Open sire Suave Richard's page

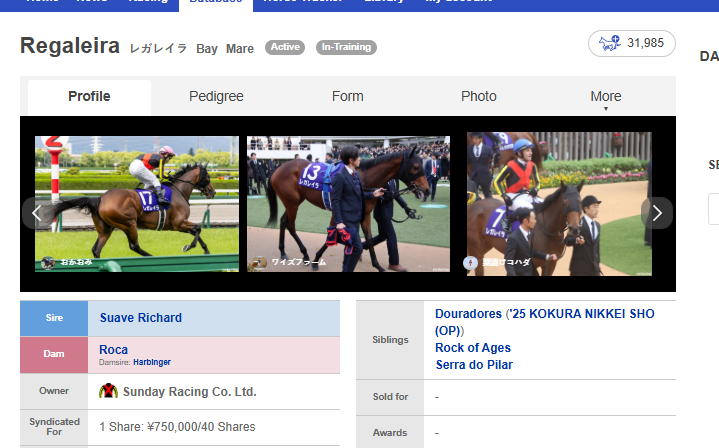click(141, 318)
